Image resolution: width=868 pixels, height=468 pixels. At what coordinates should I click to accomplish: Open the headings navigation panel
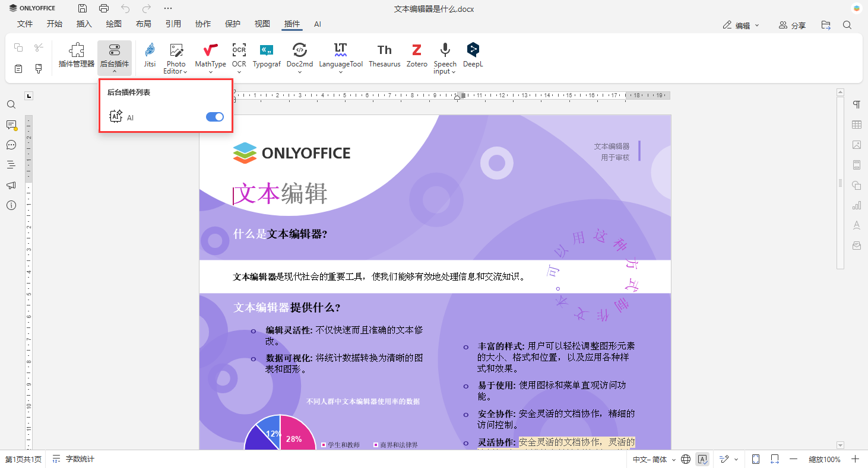pyautogui.click(x=11, y=165)
